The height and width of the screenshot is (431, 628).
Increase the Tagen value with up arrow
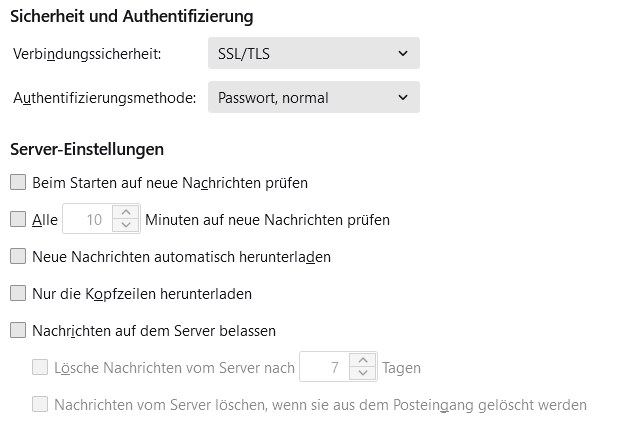coord(362,360)
